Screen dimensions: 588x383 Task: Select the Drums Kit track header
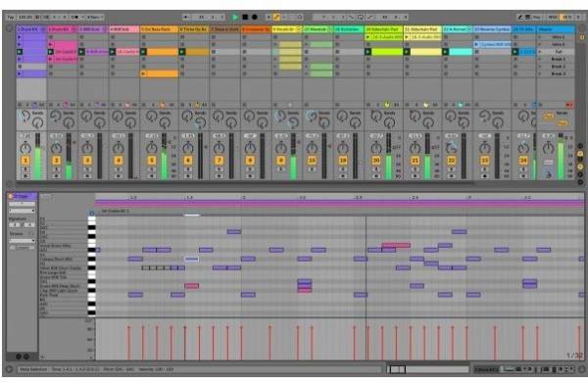[31, 29]
